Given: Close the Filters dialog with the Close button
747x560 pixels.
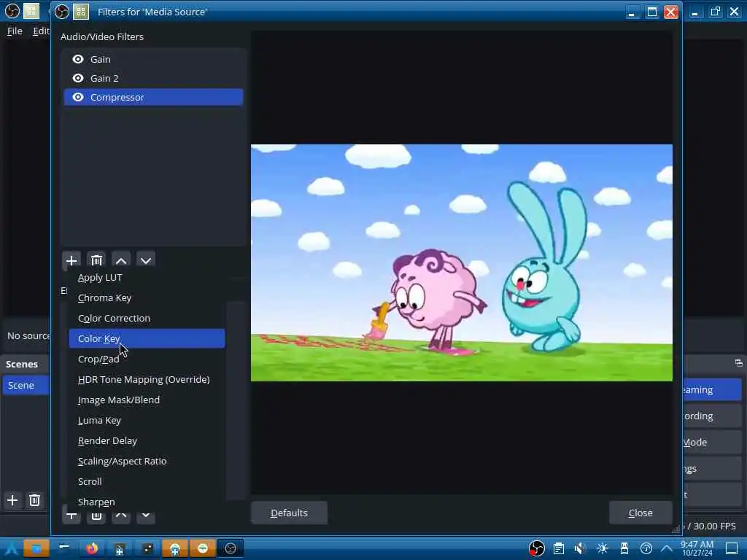Looking at the screenshot, I should (640, 513).
